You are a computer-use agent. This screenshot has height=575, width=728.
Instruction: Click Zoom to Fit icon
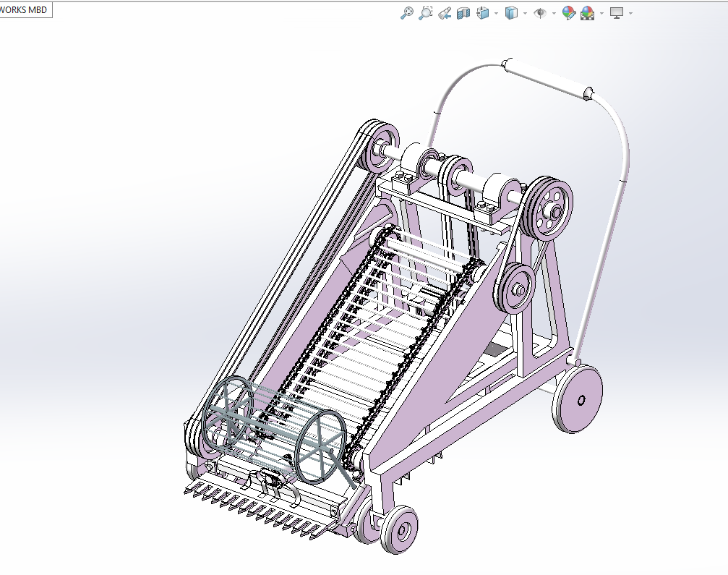407,13
